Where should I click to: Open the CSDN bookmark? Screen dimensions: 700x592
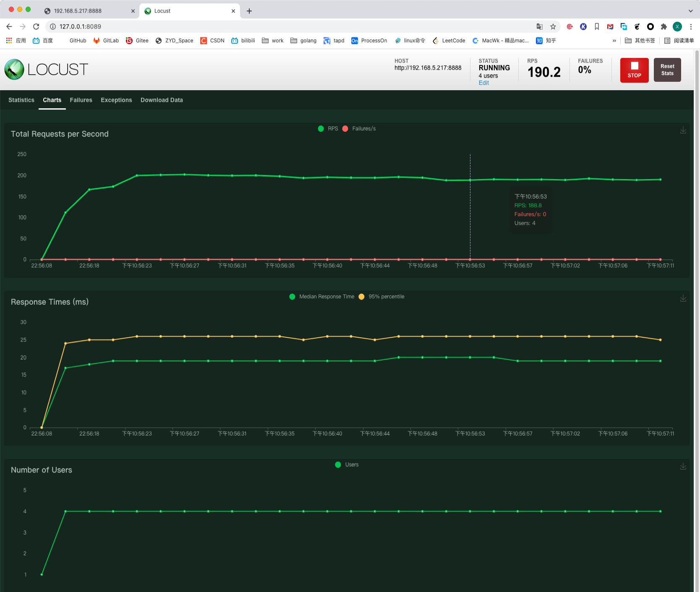212,41
